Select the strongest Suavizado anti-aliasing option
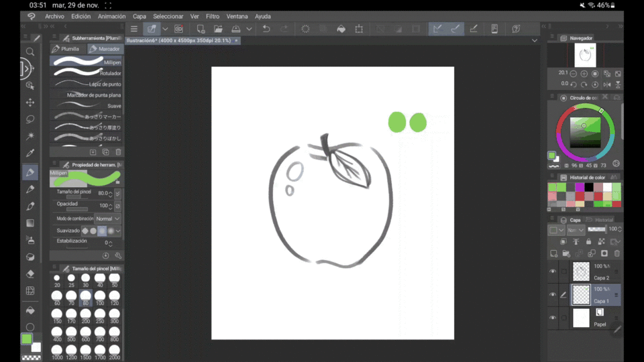 [111, 231]
